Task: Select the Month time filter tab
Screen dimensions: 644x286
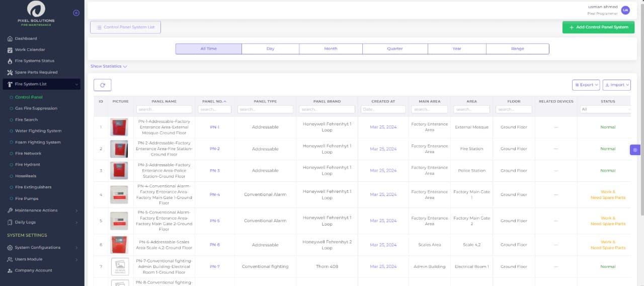Action: [331, 49]
